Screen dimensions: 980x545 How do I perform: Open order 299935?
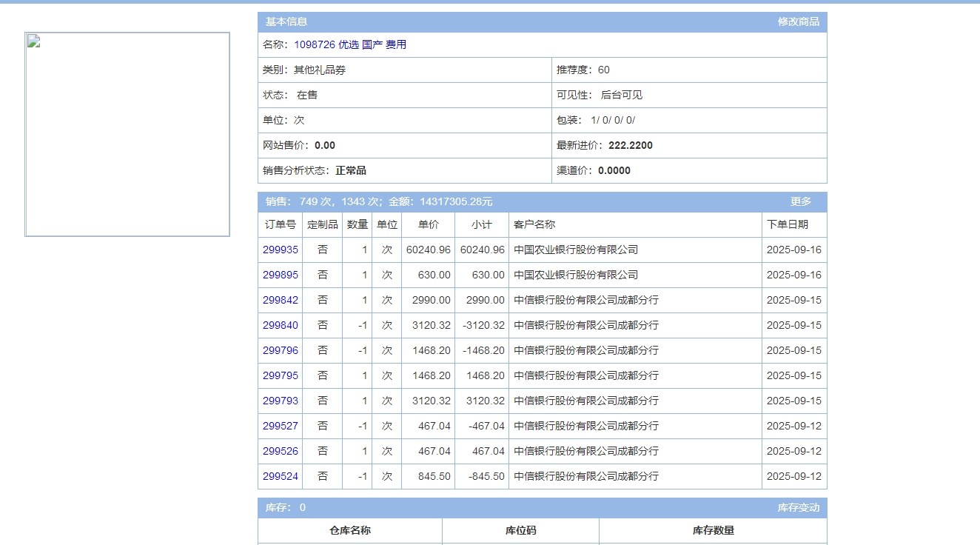click(x=280, y=250)
